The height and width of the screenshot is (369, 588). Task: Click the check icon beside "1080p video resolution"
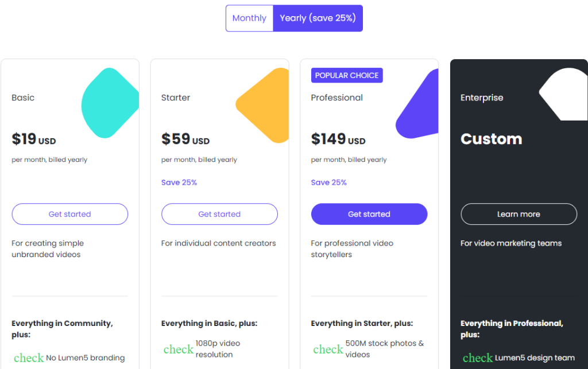point(178,349)
